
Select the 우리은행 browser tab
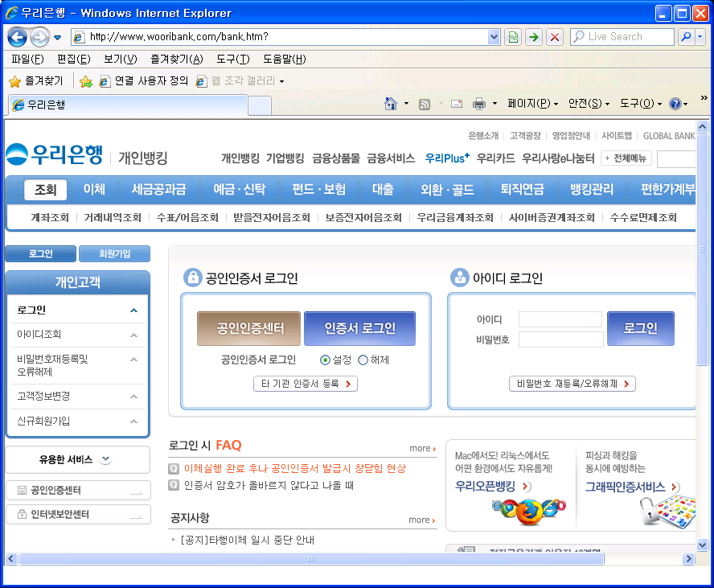click(x=129, y=105)
